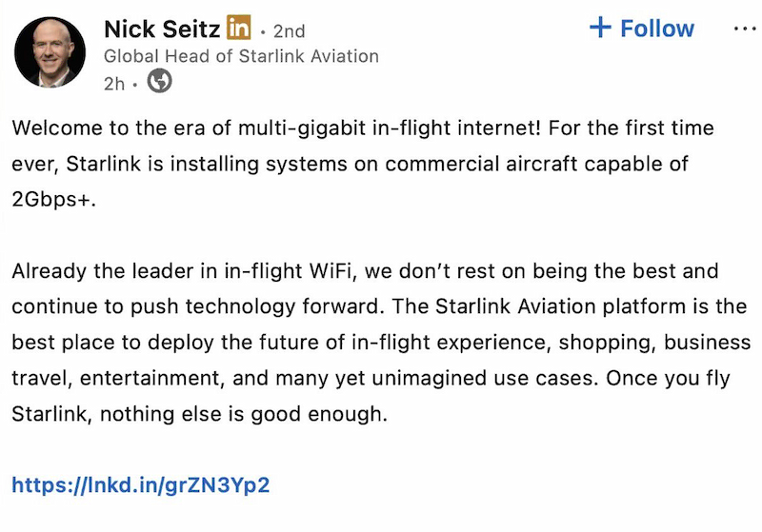This screenshot has height=532, width=762.
Task: Click the gold LinkedIn Premium badge
Action: [239, 30]
